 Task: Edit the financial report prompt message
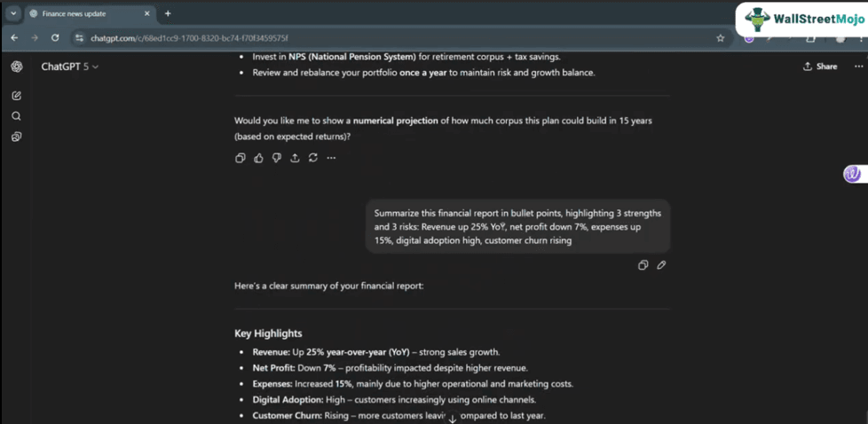pos(661,265)
